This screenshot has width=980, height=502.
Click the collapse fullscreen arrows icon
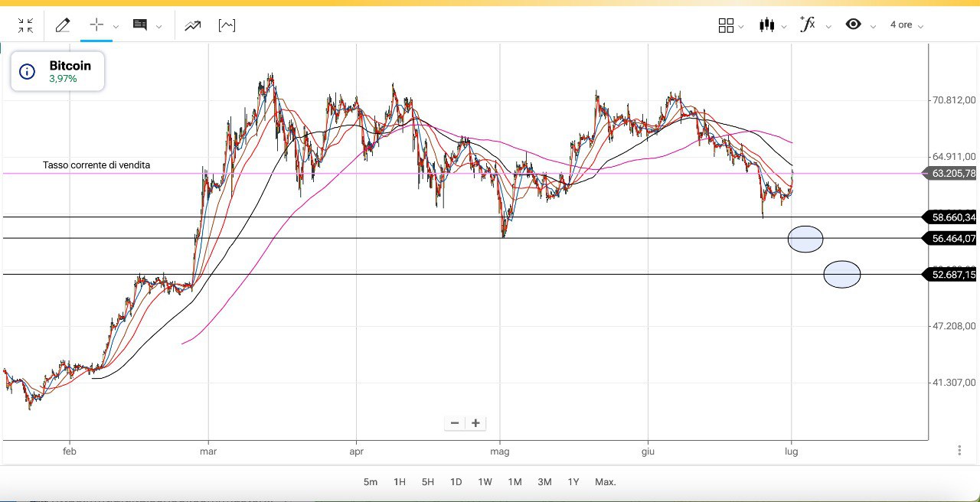[x=25, y=26]
